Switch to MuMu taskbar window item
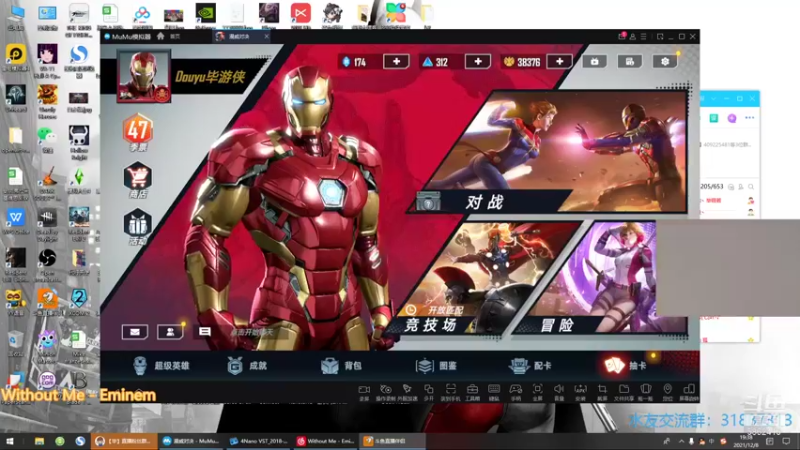Screen dimensions: 800x450 coord(191,441)
